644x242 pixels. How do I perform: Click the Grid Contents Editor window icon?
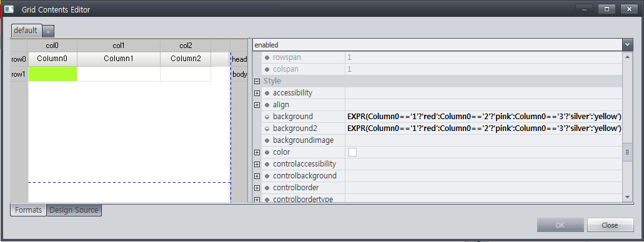click(9, 9)
